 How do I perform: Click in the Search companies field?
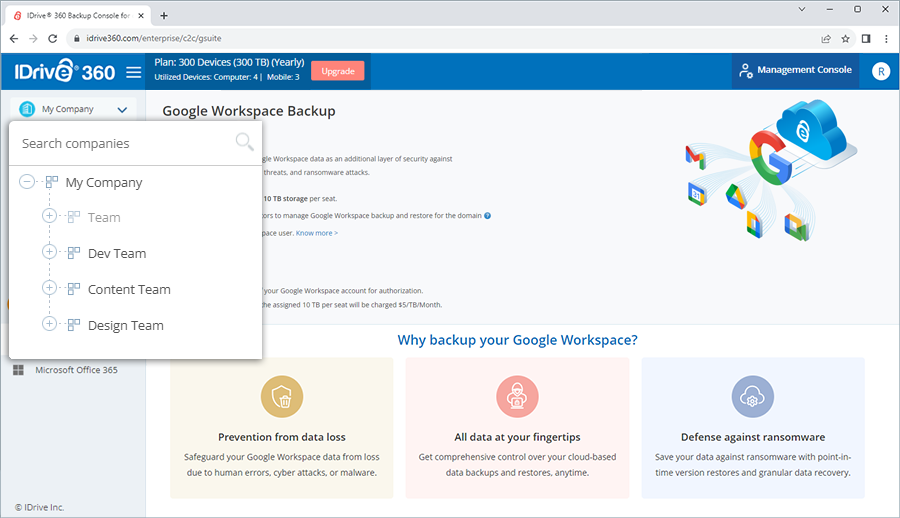(x=123, y=144)
